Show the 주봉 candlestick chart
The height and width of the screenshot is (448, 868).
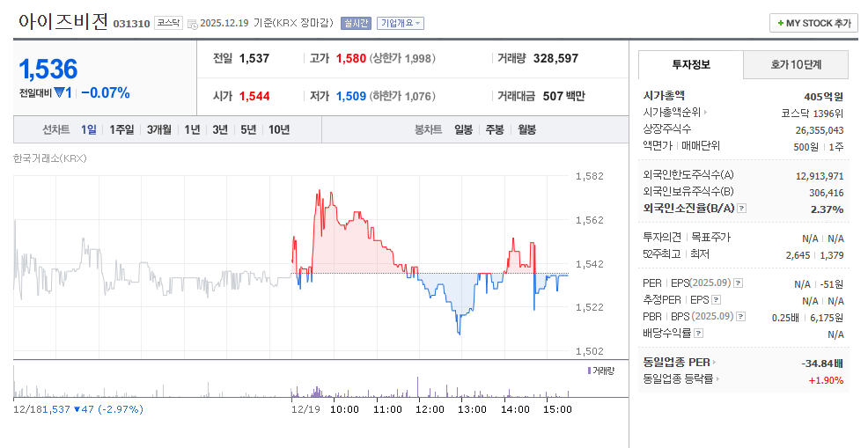495,129
